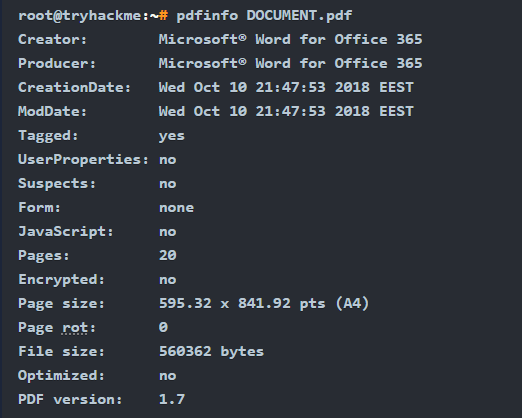The width and height of the screenshot is (522, 418).
Task: Click the Suspects value no
Action: point(168,184)
